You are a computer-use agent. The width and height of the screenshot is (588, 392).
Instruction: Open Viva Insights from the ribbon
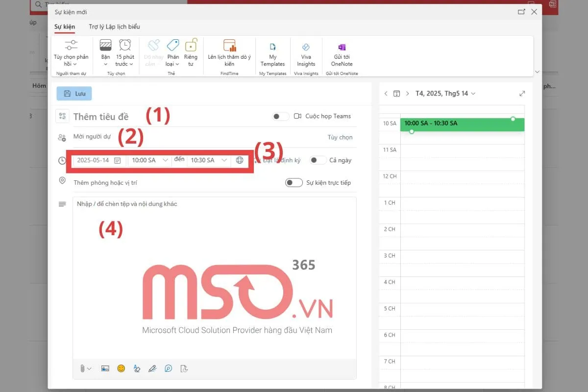[306, 54]
